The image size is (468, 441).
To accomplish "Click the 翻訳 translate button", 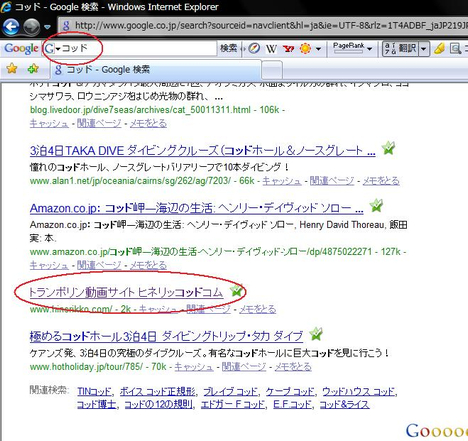I will (x=401, y=49).
